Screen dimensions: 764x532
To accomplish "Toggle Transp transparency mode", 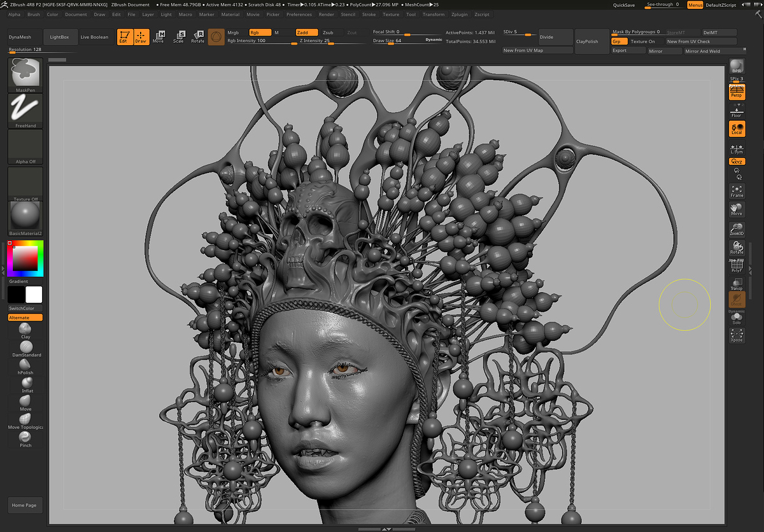I will point(737,284).
